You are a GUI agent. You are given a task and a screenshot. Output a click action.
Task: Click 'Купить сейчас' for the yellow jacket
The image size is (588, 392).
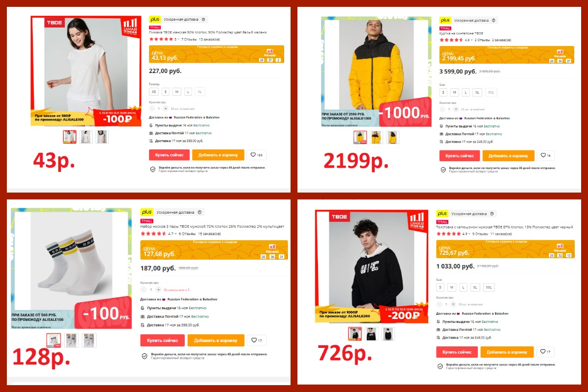coord(460,156)
